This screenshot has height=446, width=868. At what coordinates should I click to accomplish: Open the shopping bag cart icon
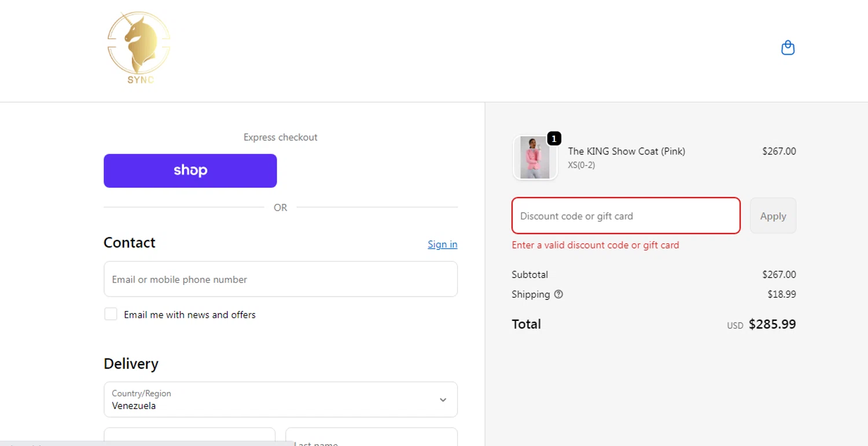(x=788, y=47)
